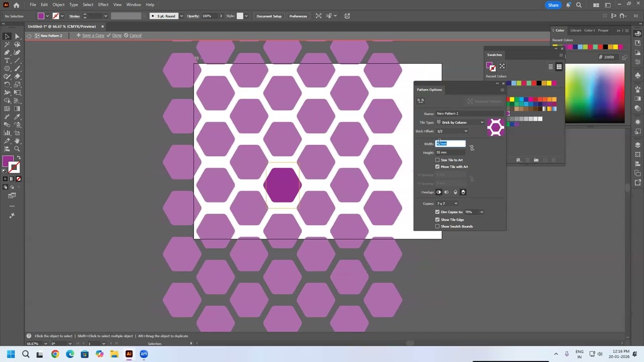
Task: Click the Share button
Action: pos(553,5)
